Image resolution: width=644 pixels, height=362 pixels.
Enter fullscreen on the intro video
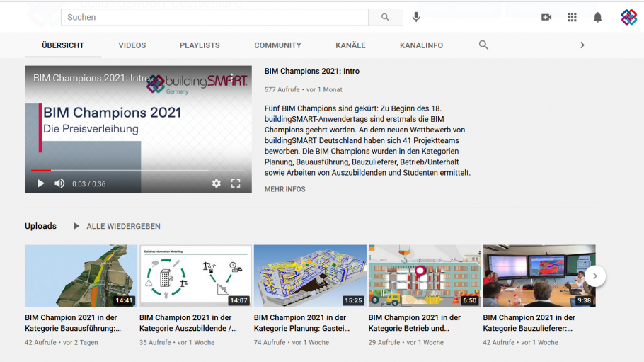click(x=236, y=183)
